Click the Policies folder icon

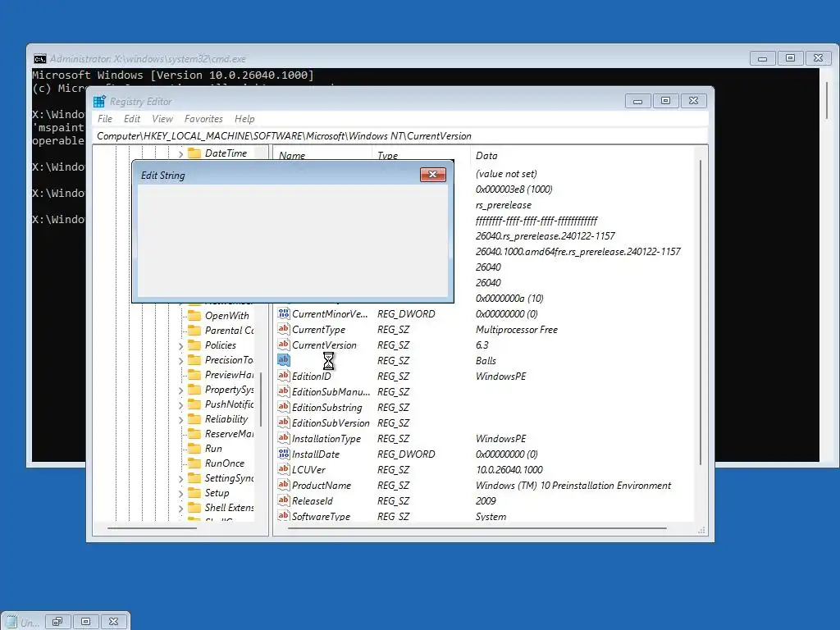[x=194, y=345]
